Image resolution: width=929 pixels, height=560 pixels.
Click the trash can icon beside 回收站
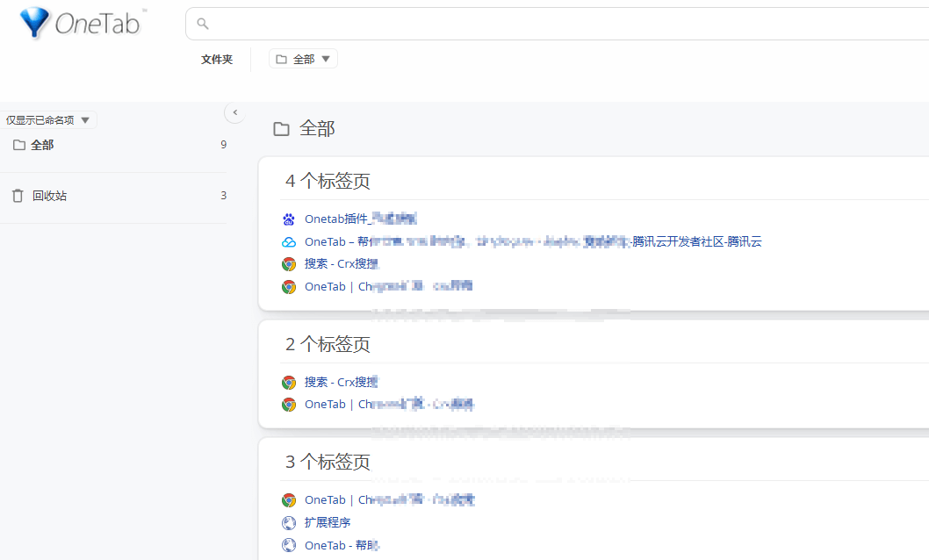[18, 196]
